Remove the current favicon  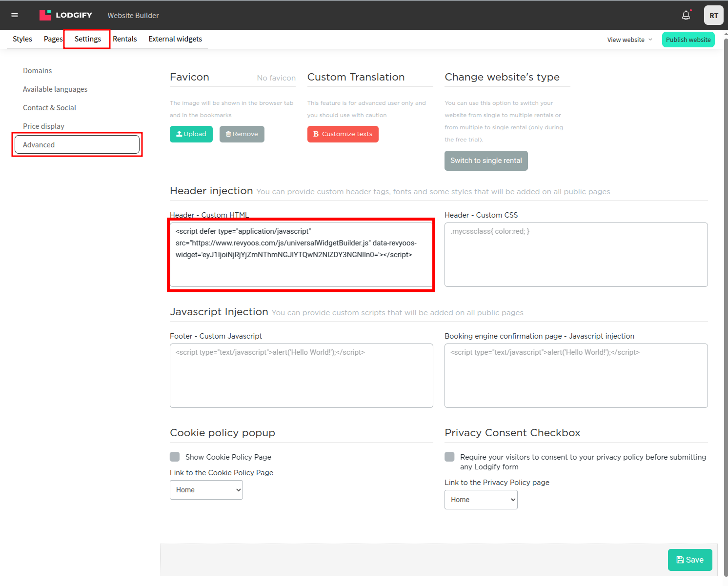click(242, 134)
